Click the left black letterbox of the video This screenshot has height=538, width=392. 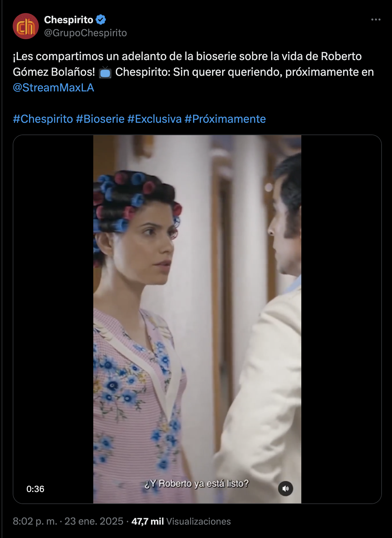coord(53,319)
